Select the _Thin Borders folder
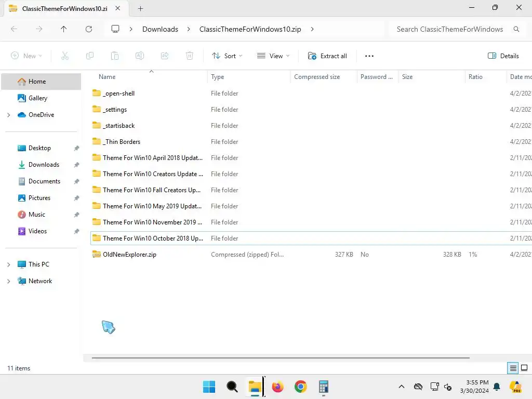Viewport: 532px width, 399px height. [311, 142]
